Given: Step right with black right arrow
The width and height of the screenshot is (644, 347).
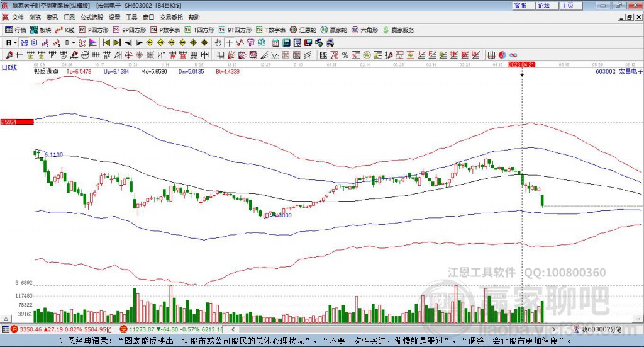Looking at the screenshot, I should coord(139,43).
